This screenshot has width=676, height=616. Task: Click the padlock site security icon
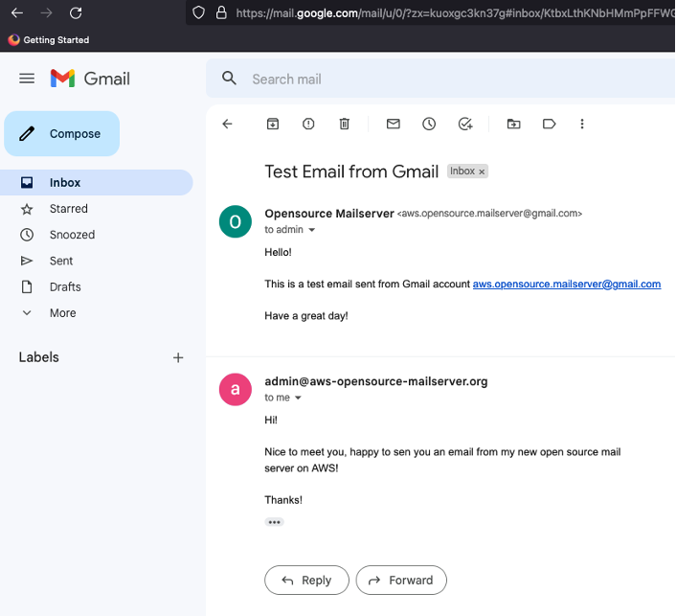click(221, 13)
